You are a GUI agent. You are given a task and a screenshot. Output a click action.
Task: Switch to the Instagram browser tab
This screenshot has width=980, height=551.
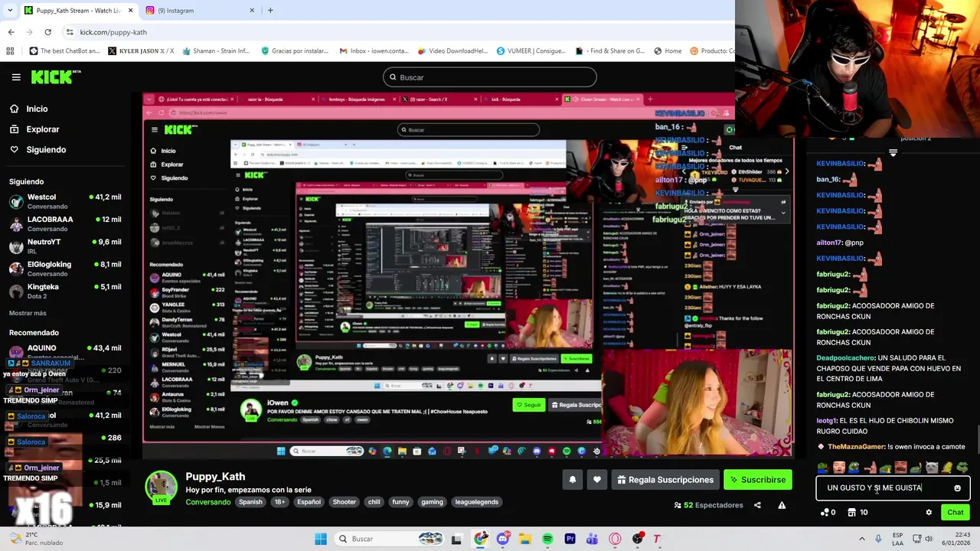[199, 10]
